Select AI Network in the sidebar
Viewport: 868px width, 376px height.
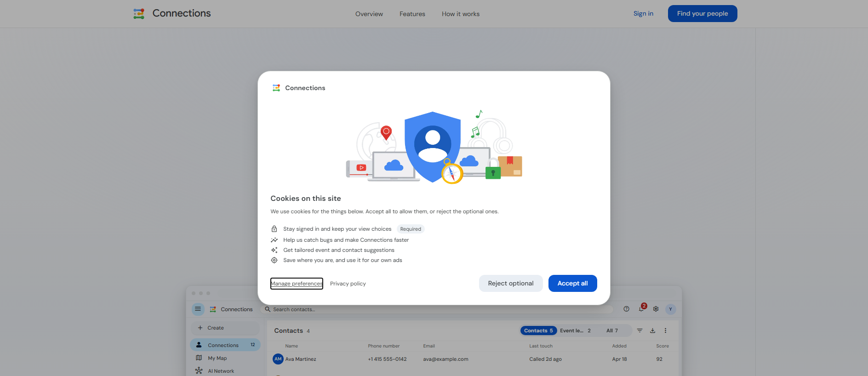[225, 371]
